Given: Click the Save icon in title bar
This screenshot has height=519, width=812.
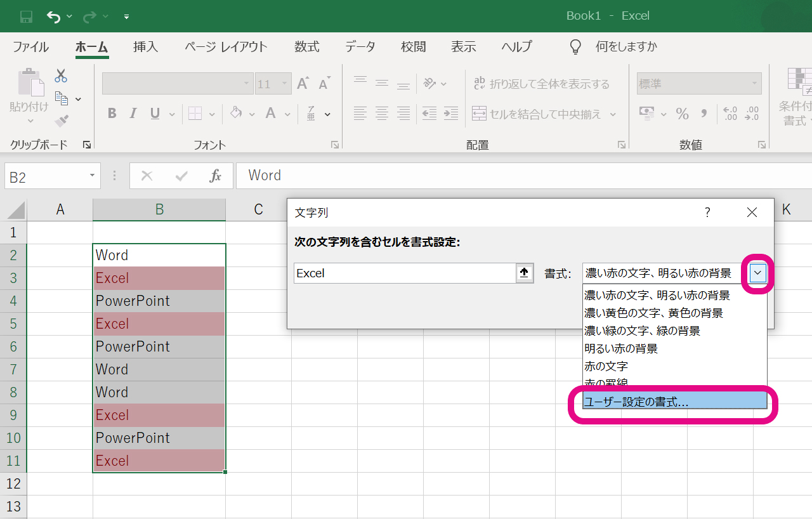Looking at the screenshot, I should click(x=26, y=16).
